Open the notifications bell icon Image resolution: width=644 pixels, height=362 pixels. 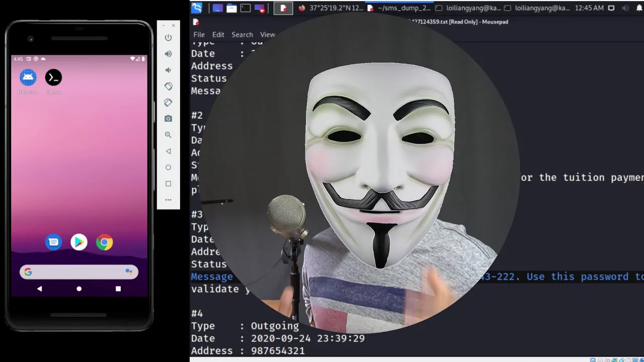(639, 8)
